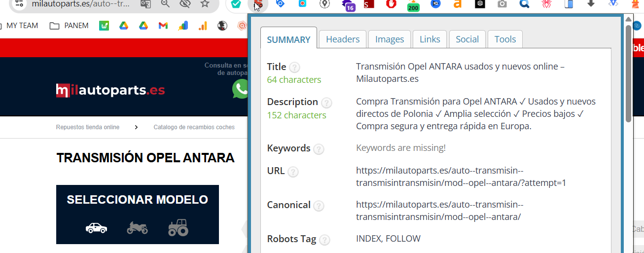Click the pink spider extension icon

[546, 4]
